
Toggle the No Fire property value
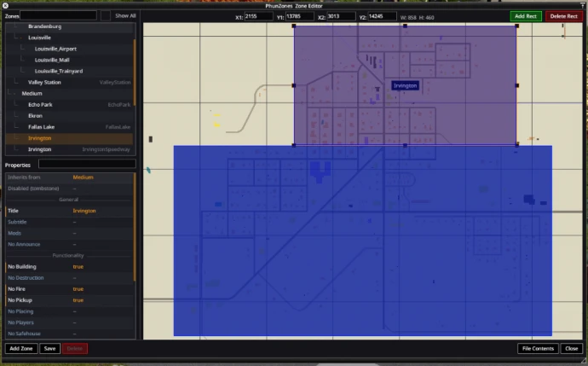(x=78, y=289)
